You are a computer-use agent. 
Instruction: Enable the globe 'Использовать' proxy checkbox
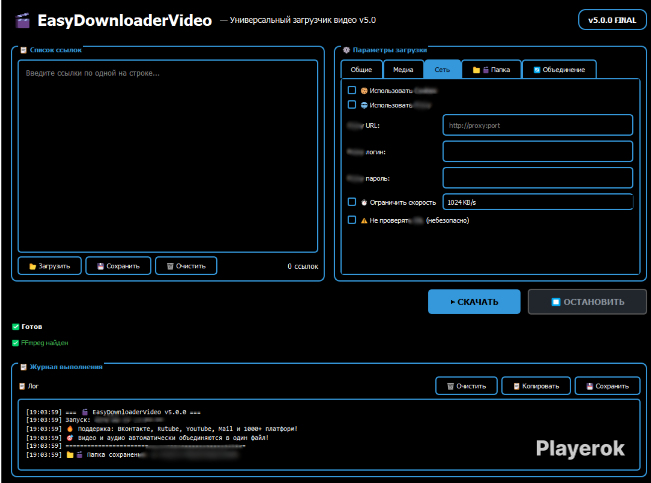352,105
